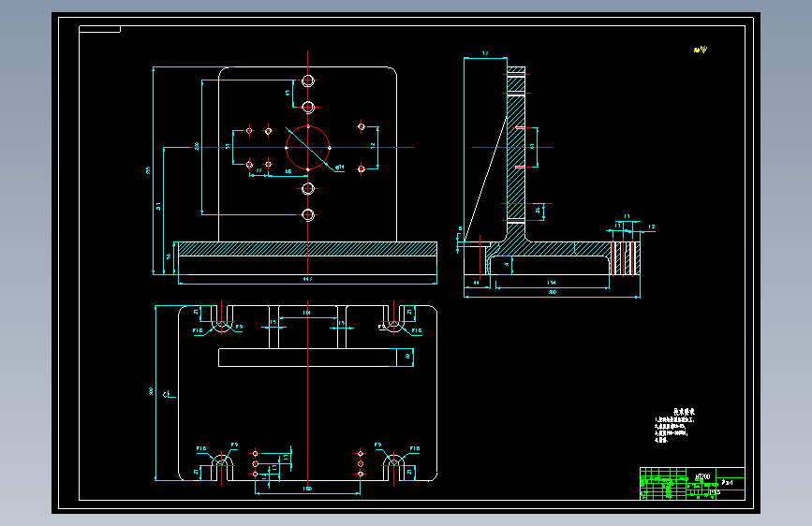Select the HT200 material text in title block

pos(702,476)
